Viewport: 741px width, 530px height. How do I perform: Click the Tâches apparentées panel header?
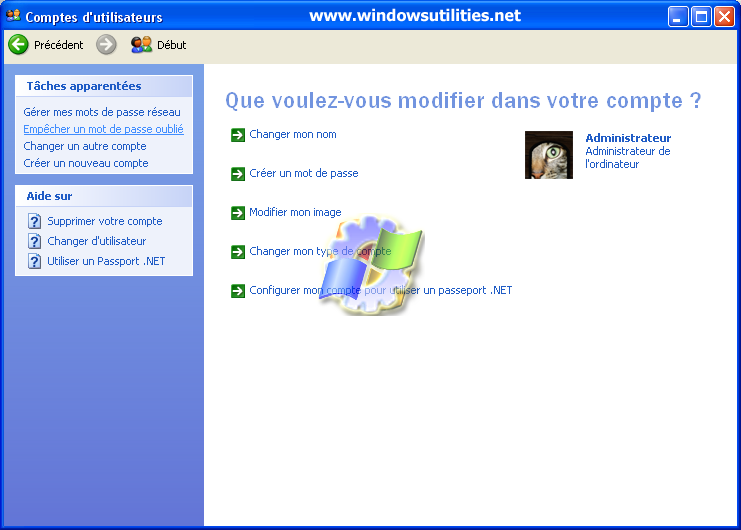point(104,86)
